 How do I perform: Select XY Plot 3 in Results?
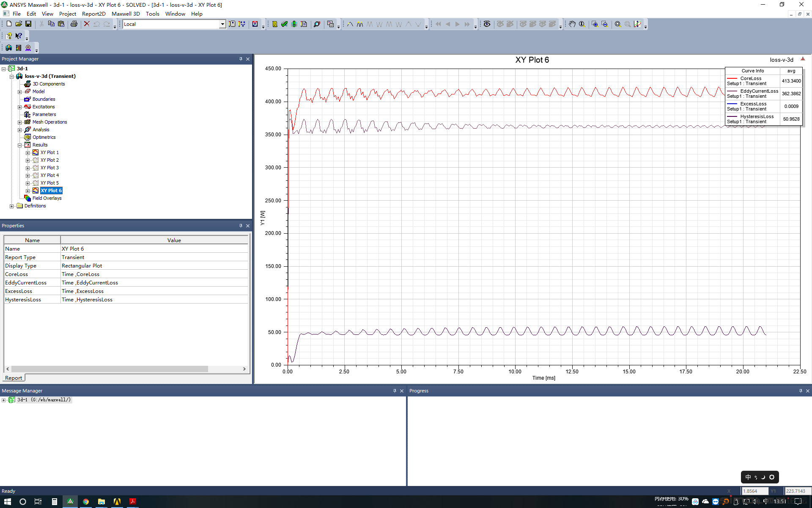coord(49,168)
